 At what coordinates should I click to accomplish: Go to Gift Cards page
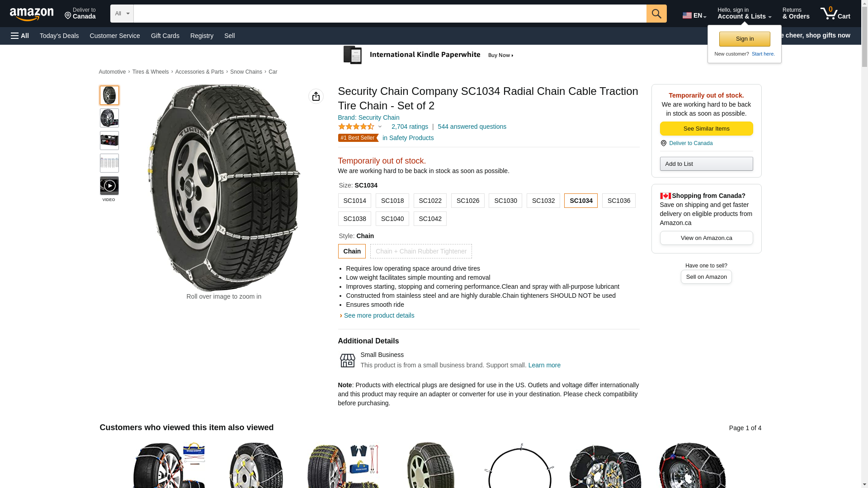click(165, 36)
